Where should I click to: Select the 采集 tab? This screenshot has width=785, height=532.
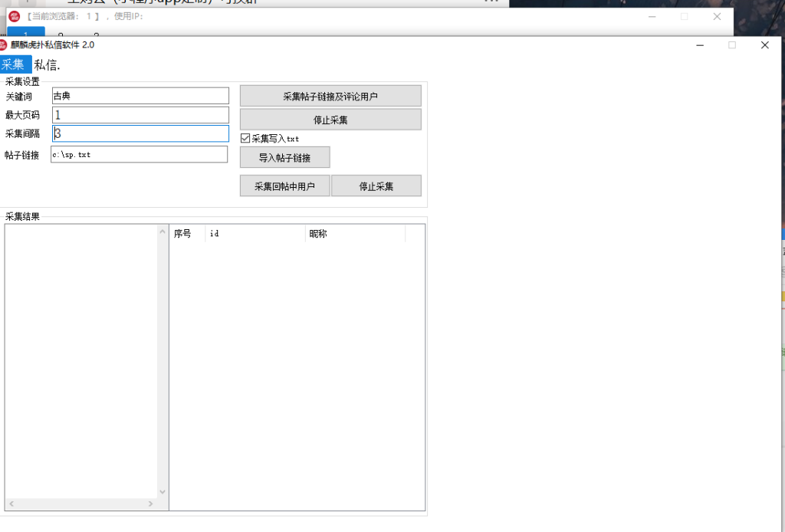click(14, 64)
